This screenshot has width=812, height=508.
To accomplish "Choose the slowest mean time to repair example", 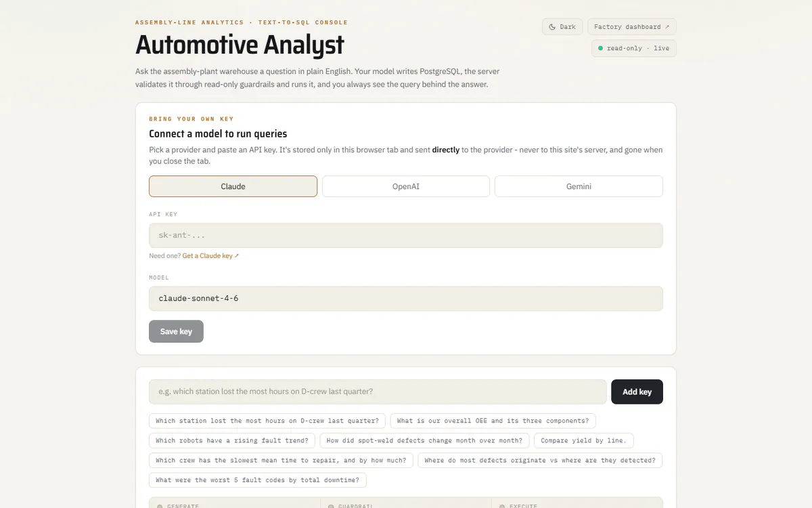I will pyautogui.click(x=281, y=460).
